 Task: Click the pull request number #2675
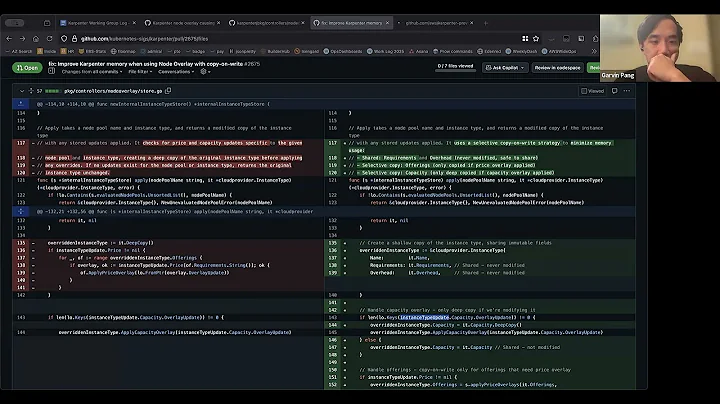click(252, 64)
